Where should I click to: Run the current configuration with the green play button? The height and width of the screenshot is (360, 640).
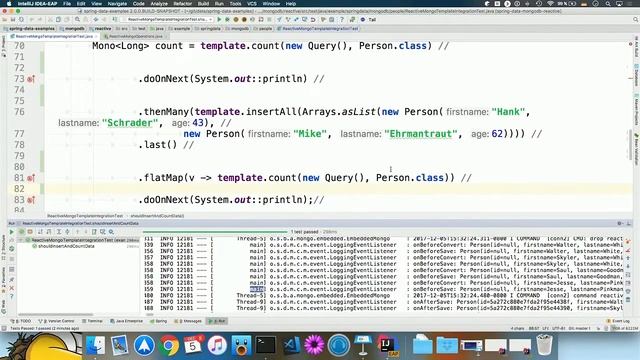[x=219, y=19]
